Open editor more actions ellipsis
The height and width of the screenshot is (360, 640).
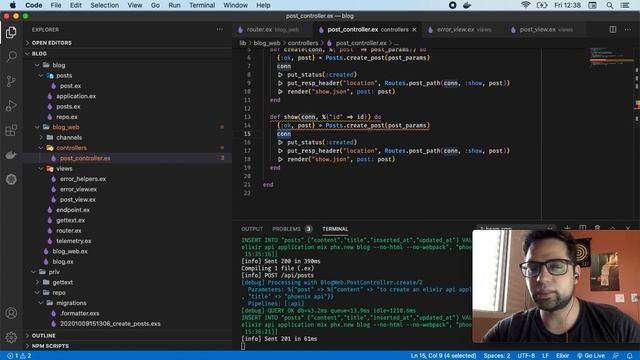(628, 29)
